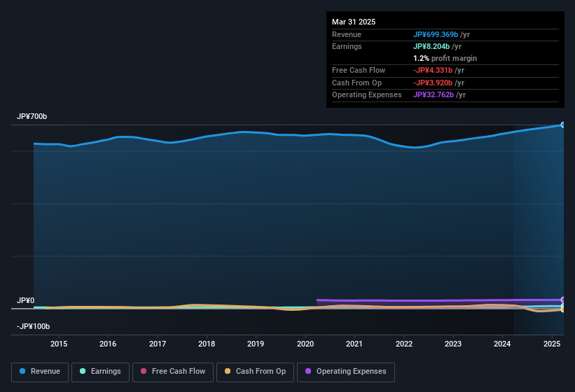The image size is (575, 392).
Task: Toggle the Operating Expenses legend button
Action: [x=346, y=372]
